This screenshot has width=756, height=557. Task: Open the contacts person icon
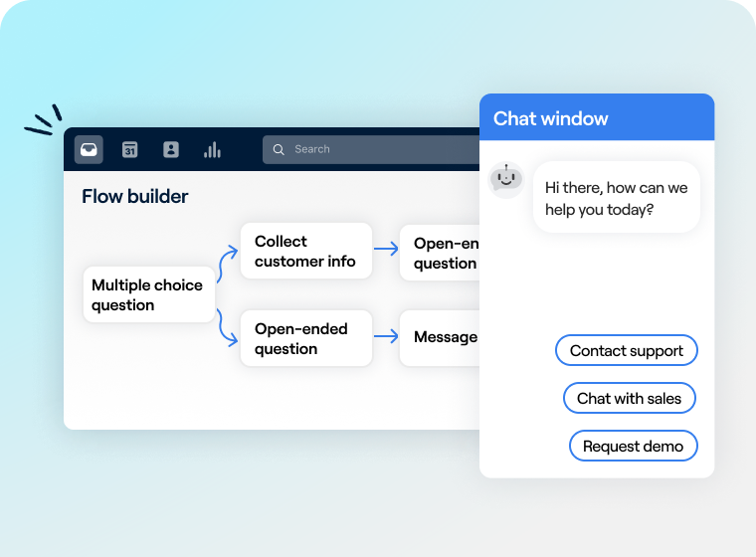click(171, 149)
